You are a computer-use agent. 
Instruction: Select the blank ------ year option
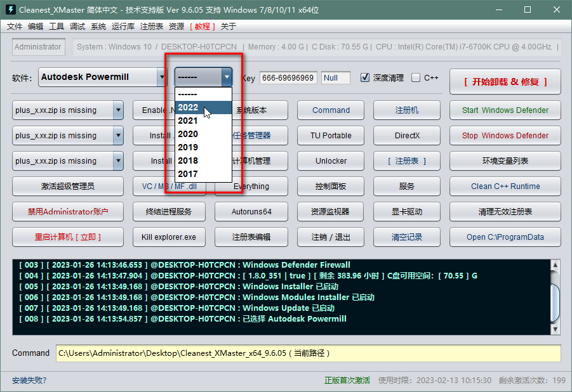coord(203,94)
